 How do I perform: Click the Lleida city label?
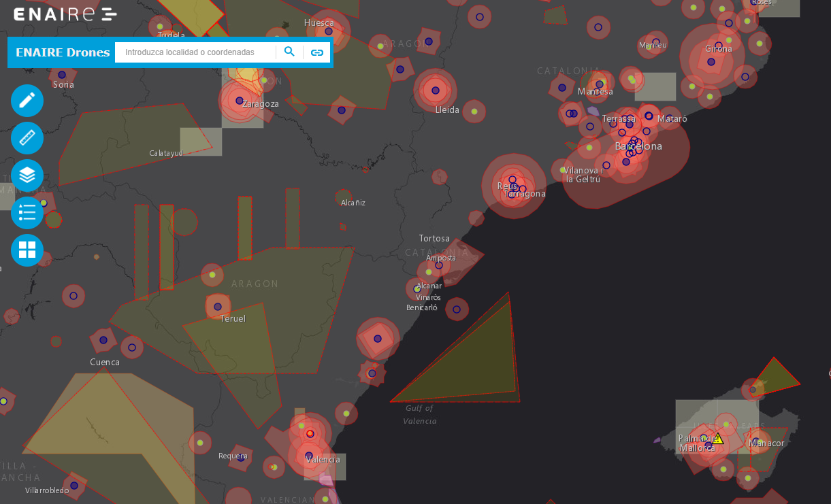tap(447, 110)
